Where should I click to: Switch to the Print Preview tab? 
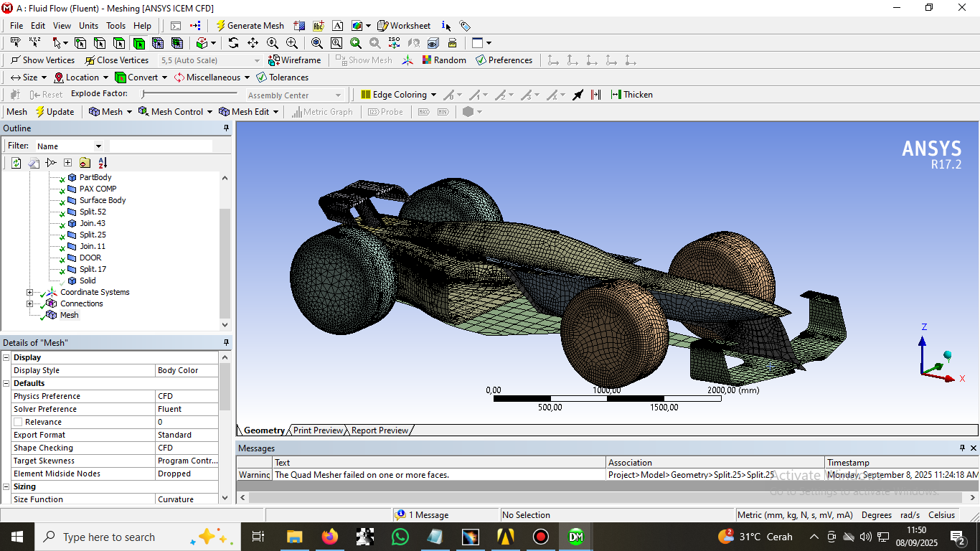[317, 430]
